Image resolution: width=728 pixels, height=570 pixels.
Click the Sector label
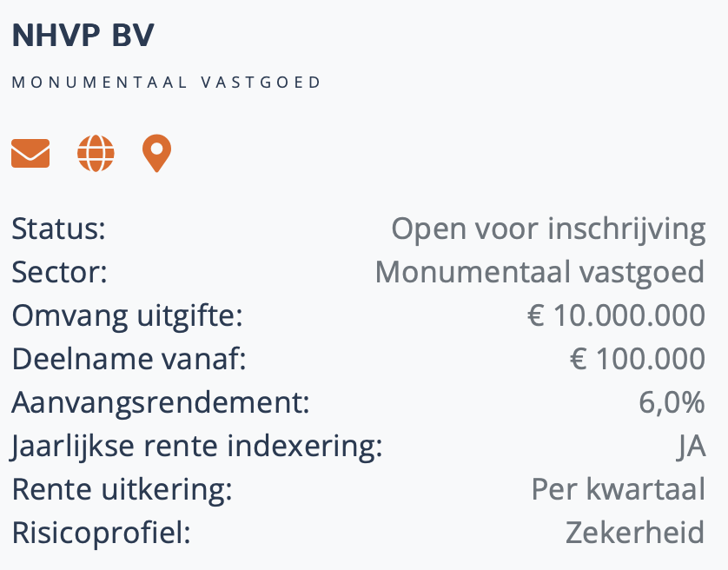point(59,273)
